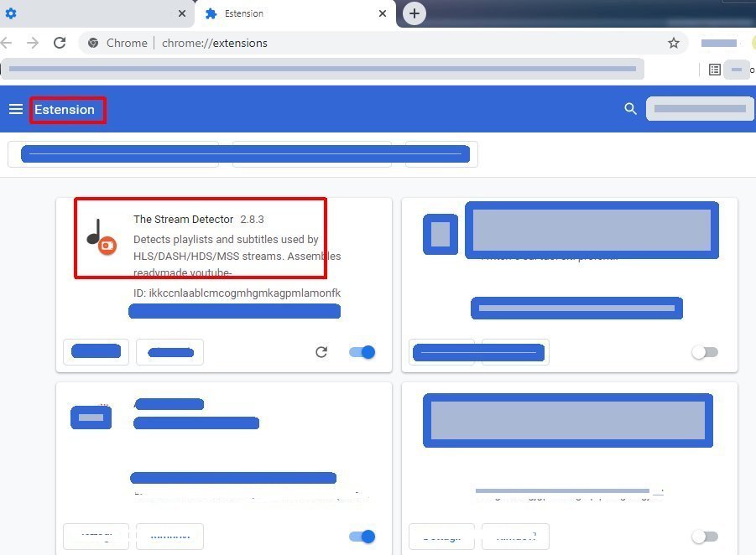
Task: Click the extension ID ikkccnlaablcmcogmhgmkagpmlamonfk text
Action: point(237,293)
